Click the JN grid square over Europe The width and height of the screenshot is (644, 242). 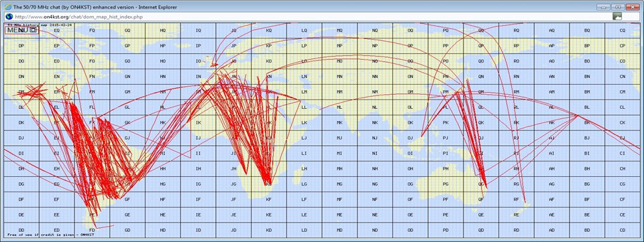(x=233, y=77)
